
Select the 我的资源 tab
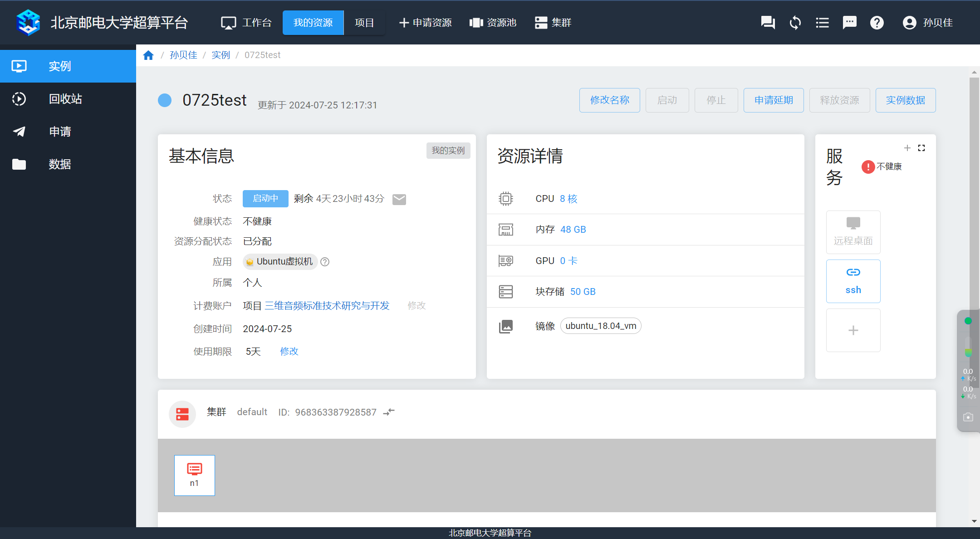coord(313,23)
